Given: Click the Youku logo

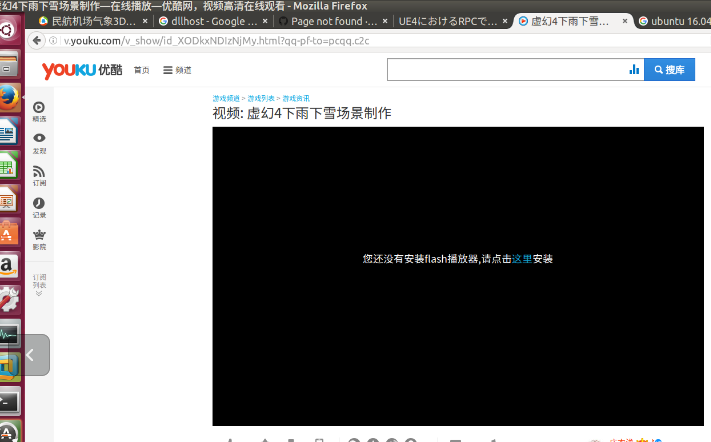Looking at the screenshot, I should point(82,70).
